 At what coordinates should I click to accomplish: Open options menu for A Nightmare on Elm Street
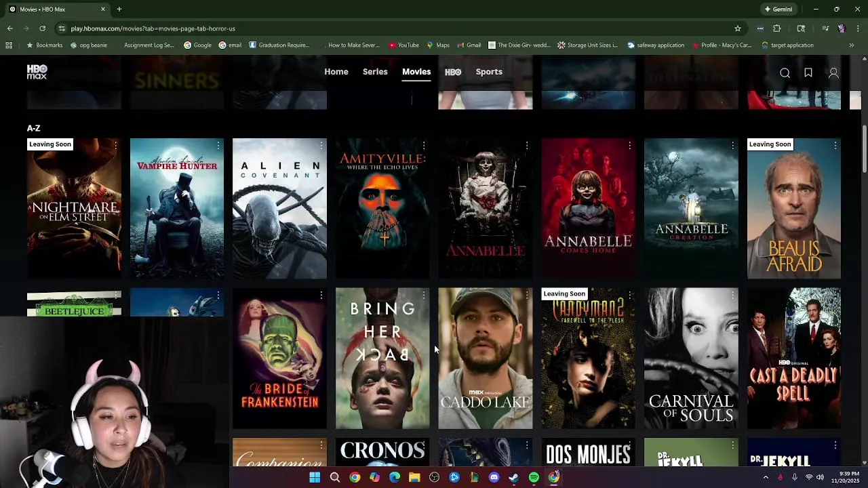(115, 145)
